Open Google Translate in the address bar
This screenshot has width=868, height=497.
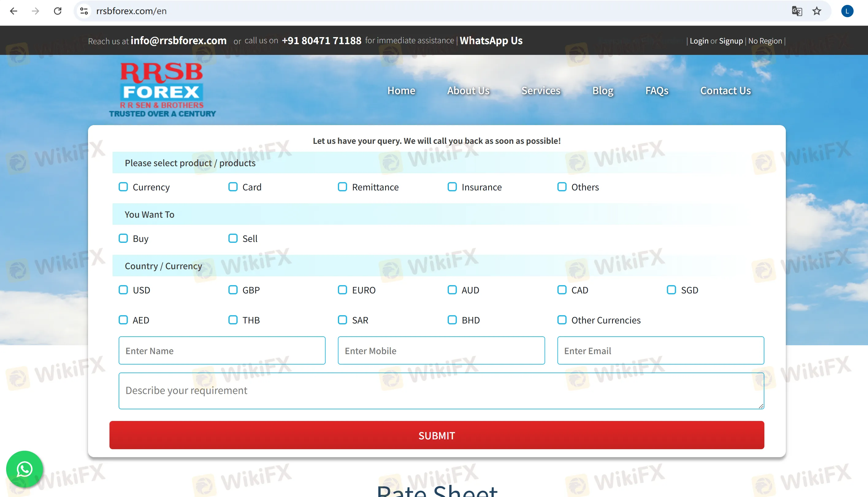[797, 11]
